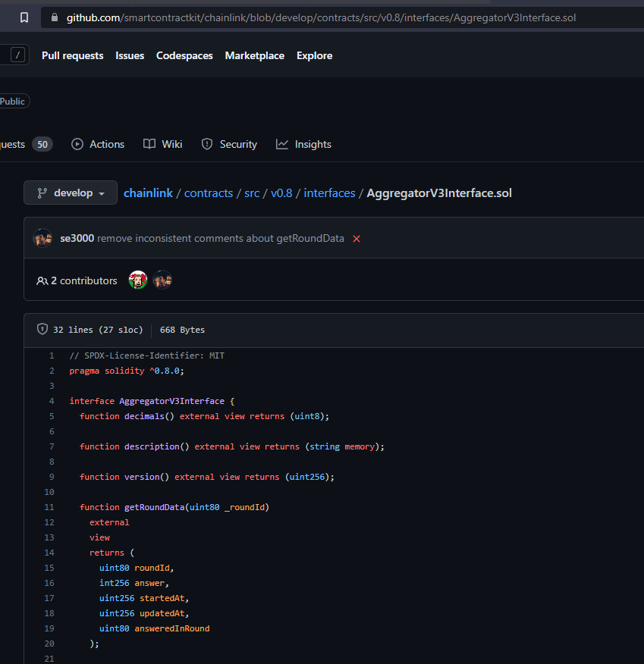
Task: Click the slash search shortcut key box
Action: coord(17,55)
